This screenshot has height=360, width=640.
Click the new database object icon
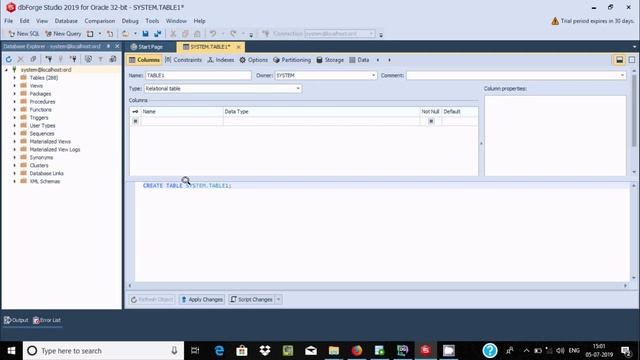pos(90,34)
